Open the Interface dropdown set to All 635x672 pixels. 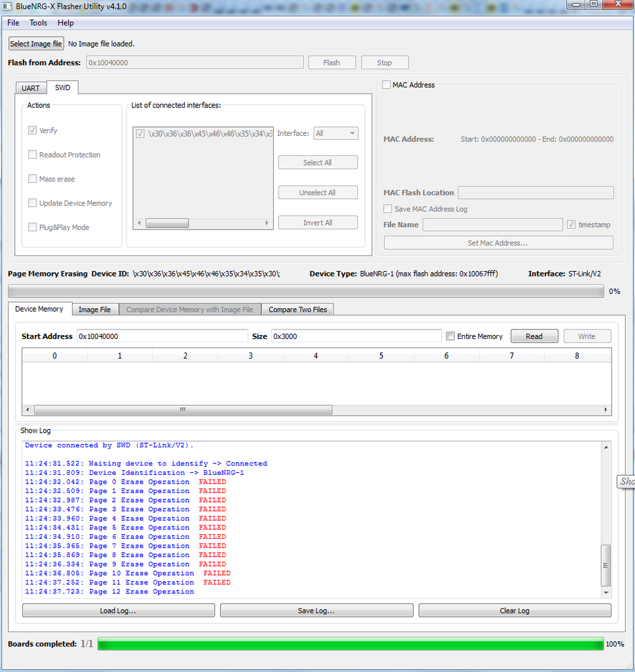[x=336, y=133]
